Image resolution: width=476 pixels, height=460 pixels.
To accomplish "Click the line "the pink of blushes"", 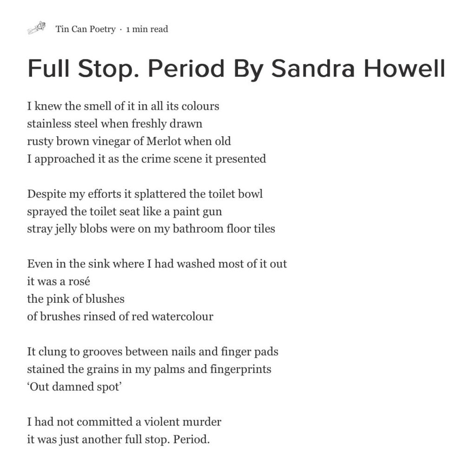I will tap(76, 299).
